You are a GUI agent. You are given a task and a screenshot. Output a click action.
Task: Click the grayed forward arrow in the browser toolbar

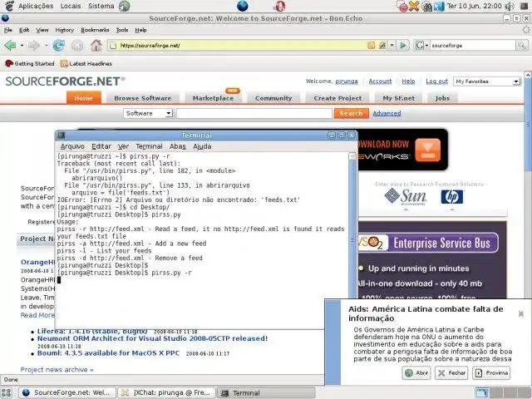click(x=33, y=45)
